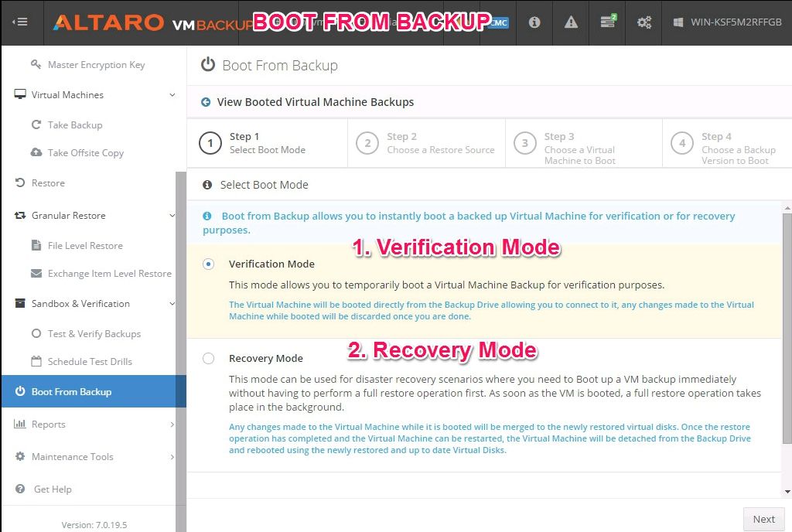Collapse sidebar with the hamburger menu icon
The width and height of the screenshot is (792, 532).
point(20,22)
